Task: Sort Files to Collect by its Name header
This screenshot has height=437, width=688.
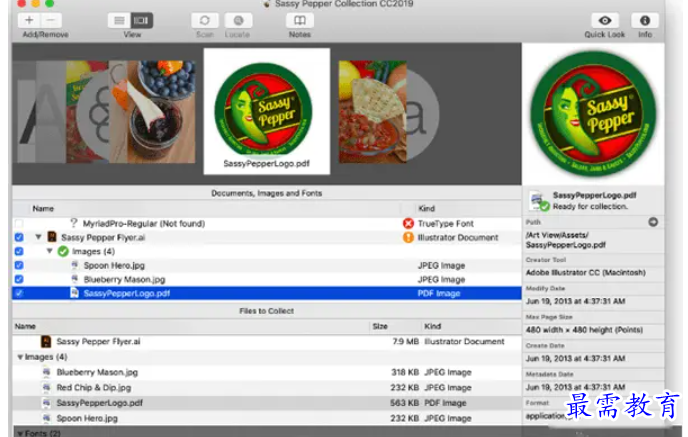Action: (x=25, y=326)
